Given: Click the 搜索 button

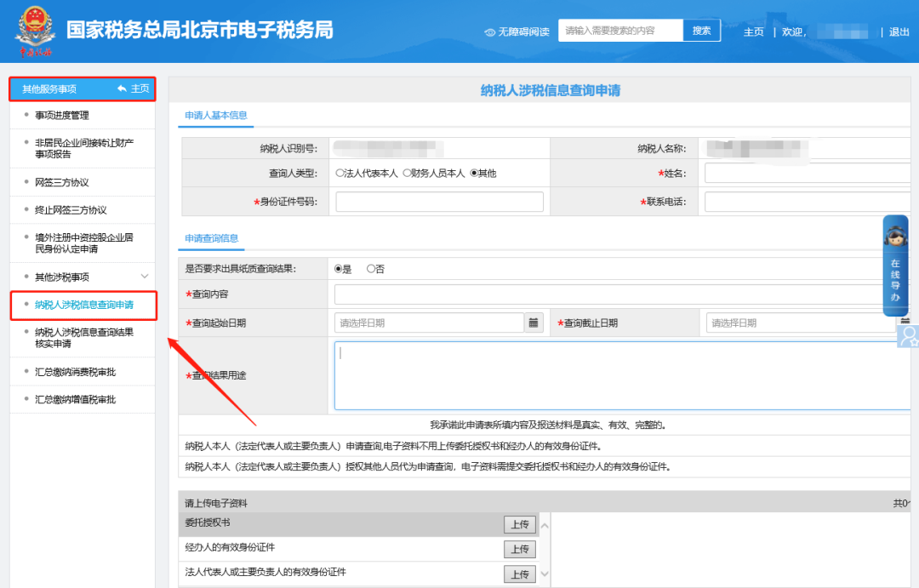Looking at the screenshot, I should tap(701, 31).
